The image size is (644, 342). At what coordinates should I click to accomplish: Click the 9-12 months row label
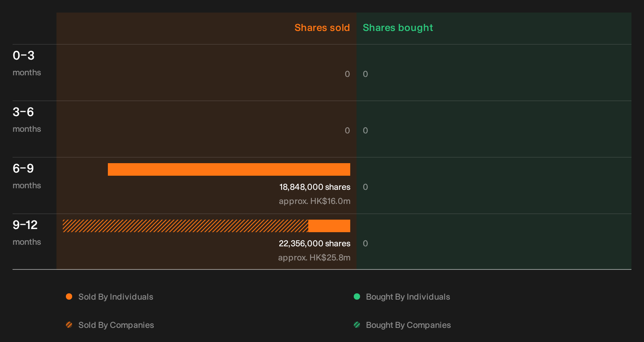click(27, 233)
